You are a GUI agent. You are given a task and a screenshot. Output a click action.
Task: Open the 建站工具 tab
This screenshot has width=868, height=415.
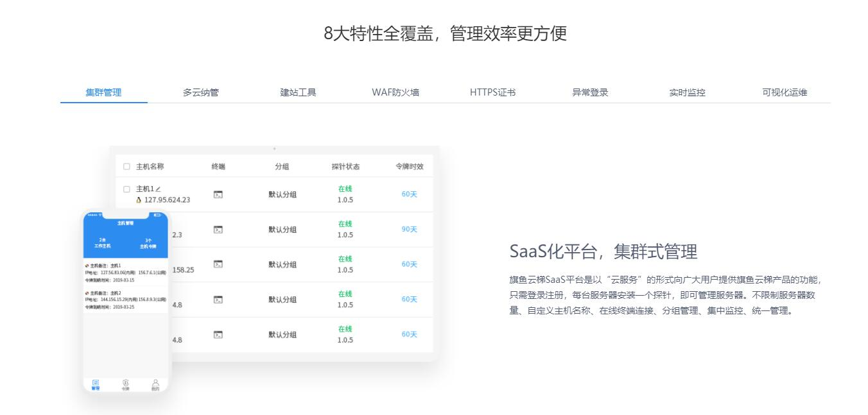(x=298, y=92)
